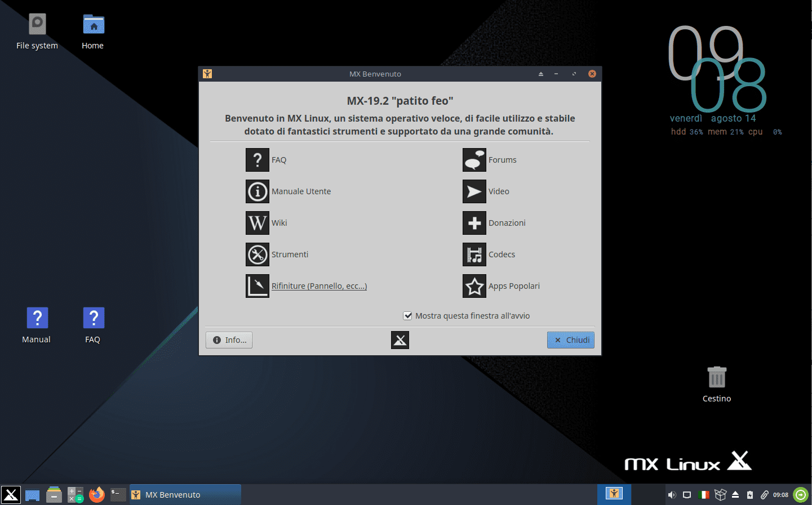Launch Firefox from the panel
Image resolution: width=812 pixels, height=505 pixels.
[97, 495]
